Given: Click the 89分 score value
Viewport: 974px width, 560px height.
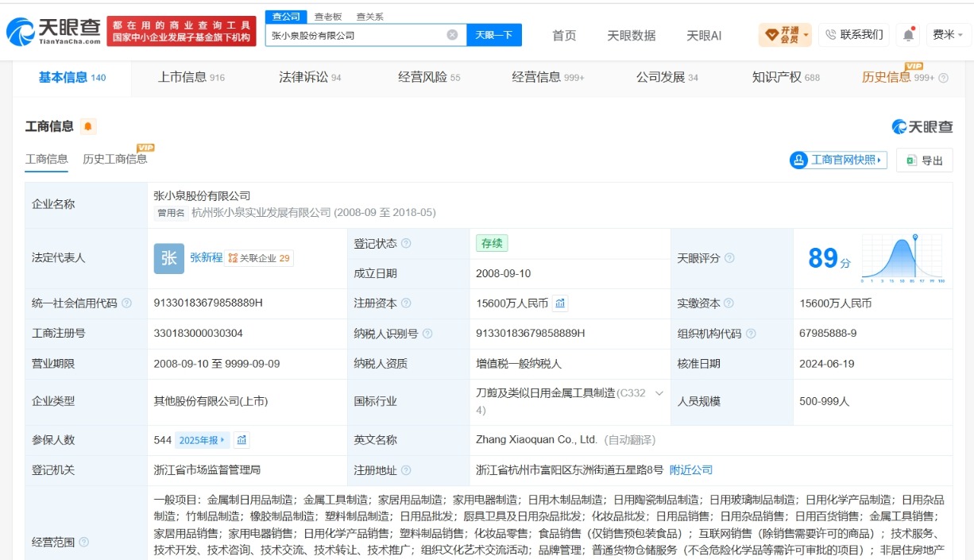Looking at the screenshot, I should (829, 259).
